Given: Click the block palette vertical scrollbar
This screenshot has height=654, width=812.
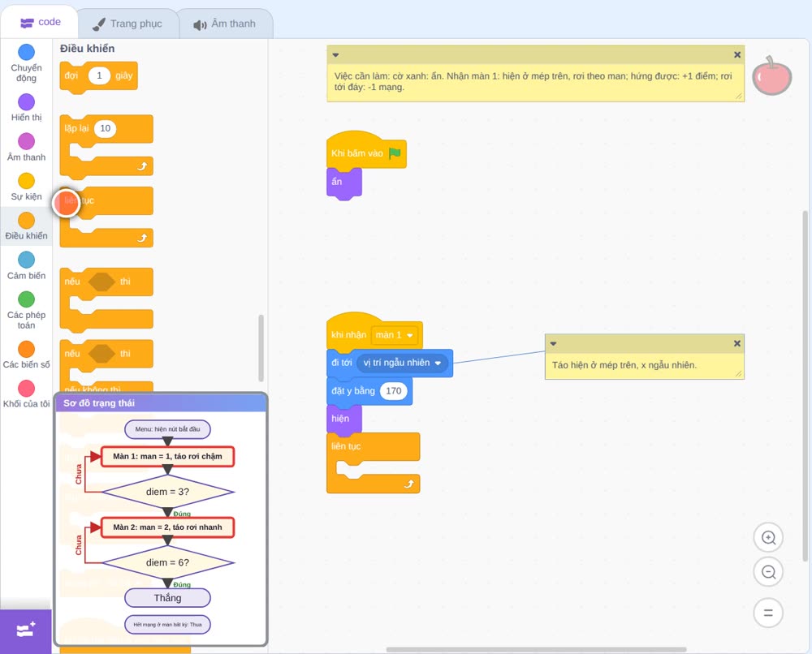Looking at the screenshot, I should (x=261, y=348).
